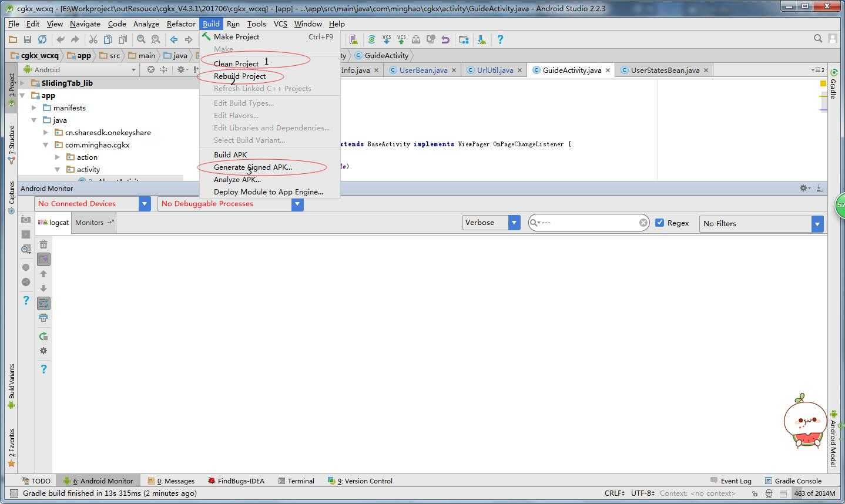The width and height of the screenshot is (845, 504).
Task: Toggle the Regex checkbox
Action: click(659, 223)
